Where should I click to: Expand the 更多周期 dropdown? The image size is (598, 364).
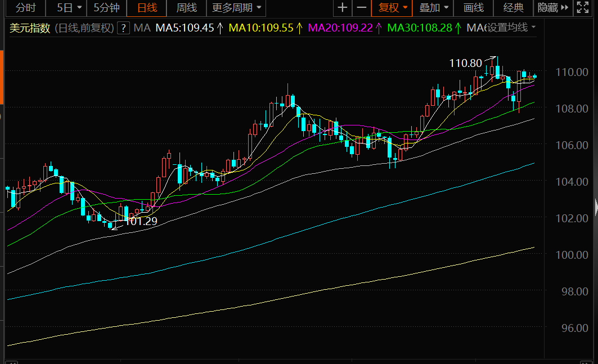[x=236, y=8]
